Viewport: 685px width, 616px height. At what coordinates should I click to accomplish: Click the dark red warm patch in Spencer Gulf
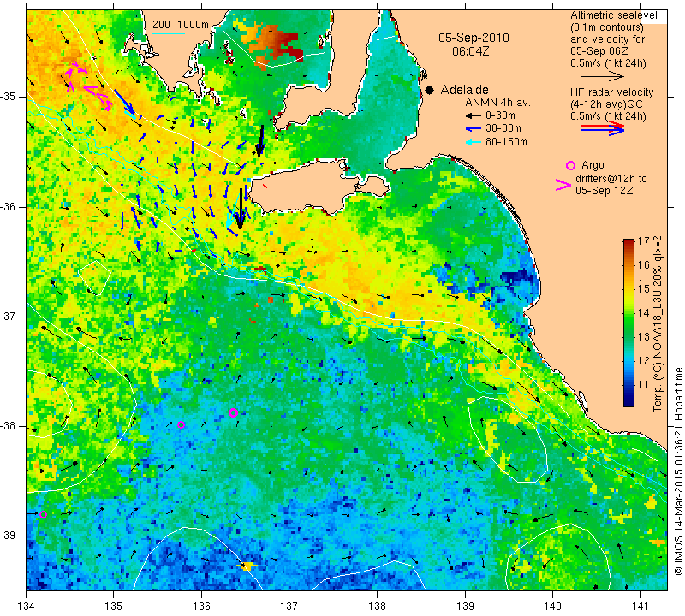coord(286,44)
